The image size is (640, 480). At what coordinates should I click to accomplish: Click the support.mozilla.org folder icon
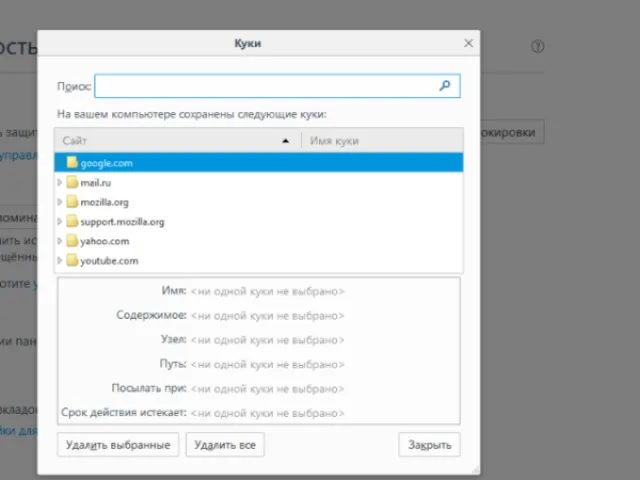tap(72, 221)
